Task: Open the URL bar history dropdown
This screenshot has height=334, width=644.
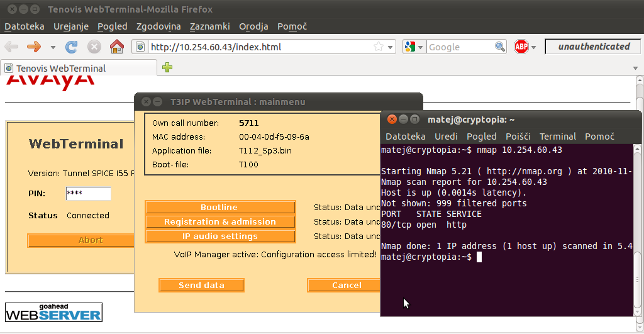Action: pyautogui.click(x=390, y=47)
